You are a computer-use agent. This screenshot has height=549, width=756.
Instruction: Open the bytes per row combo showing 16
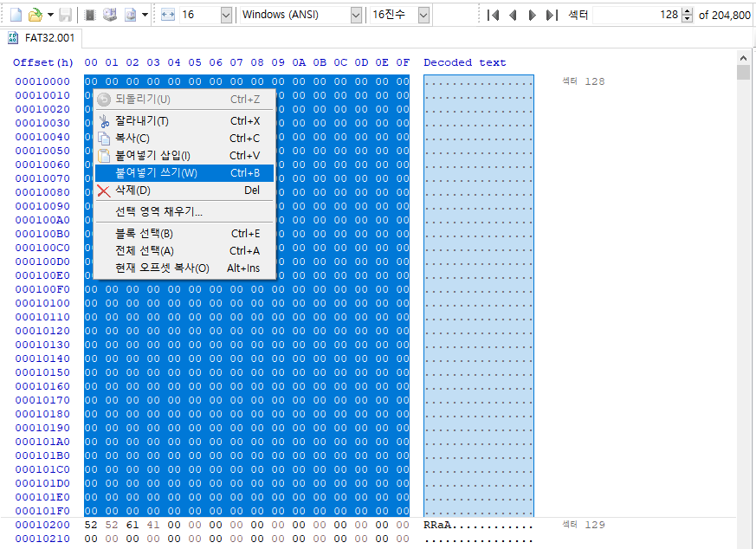point(206,15)
